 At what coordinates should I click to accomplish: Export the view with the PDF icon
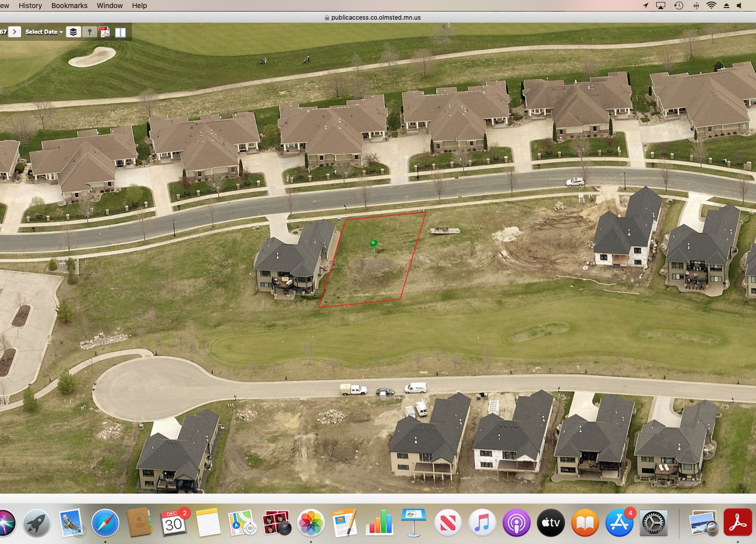104,32
